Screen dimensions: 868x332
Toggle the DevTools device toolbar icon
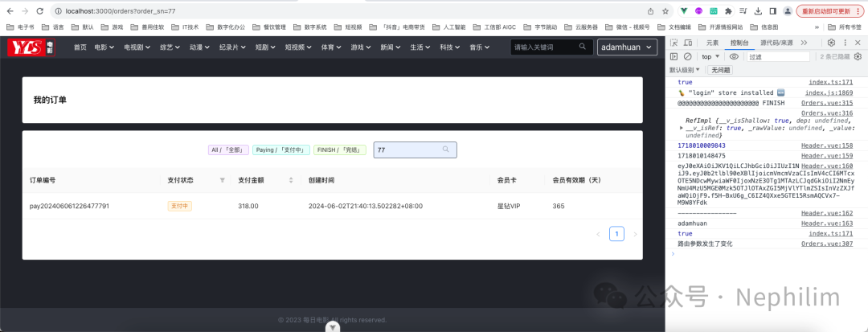[688, 43]
